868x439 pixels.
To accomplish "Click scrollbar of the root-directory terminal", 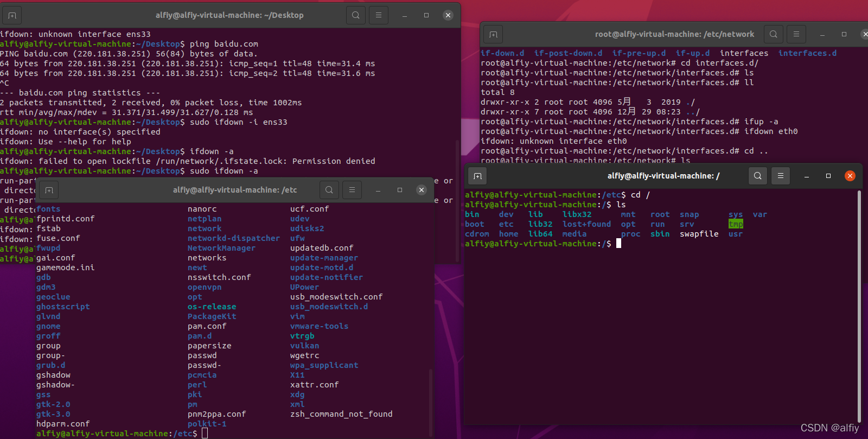I will [859, 307].
